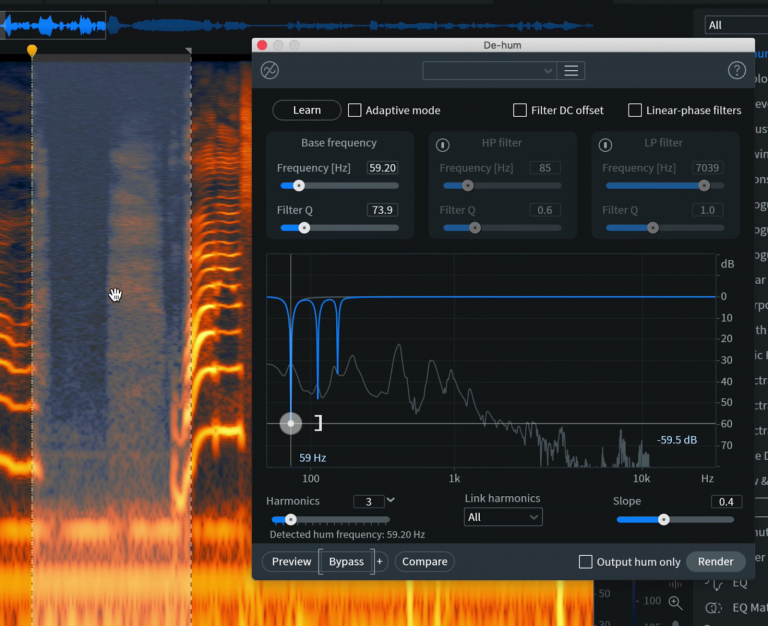Click the plus icon beside Bypass

tap(380, 562)
